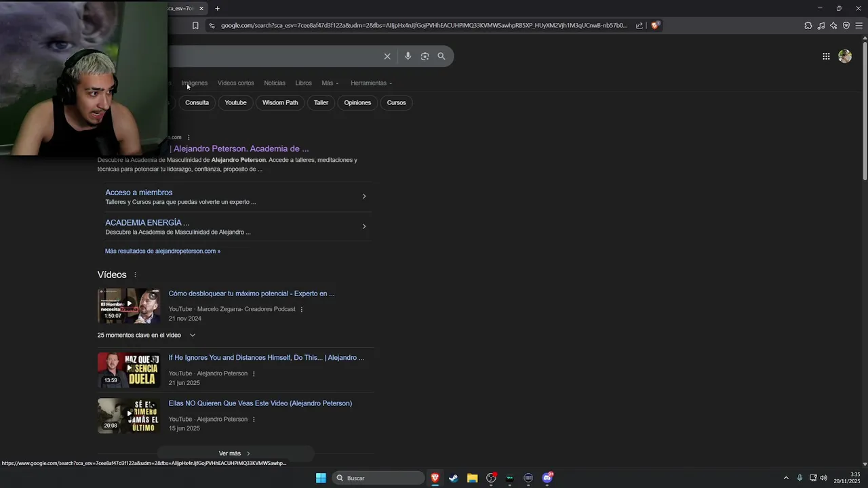
Task: Click the VPN shield toolbar icon
Action: point(846,26)
